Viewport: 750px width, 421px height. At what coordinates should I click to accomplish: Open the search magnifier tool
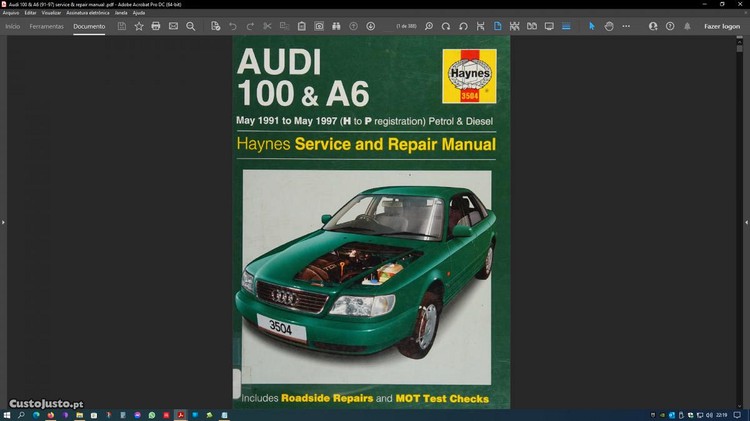[x=190, y=26]
